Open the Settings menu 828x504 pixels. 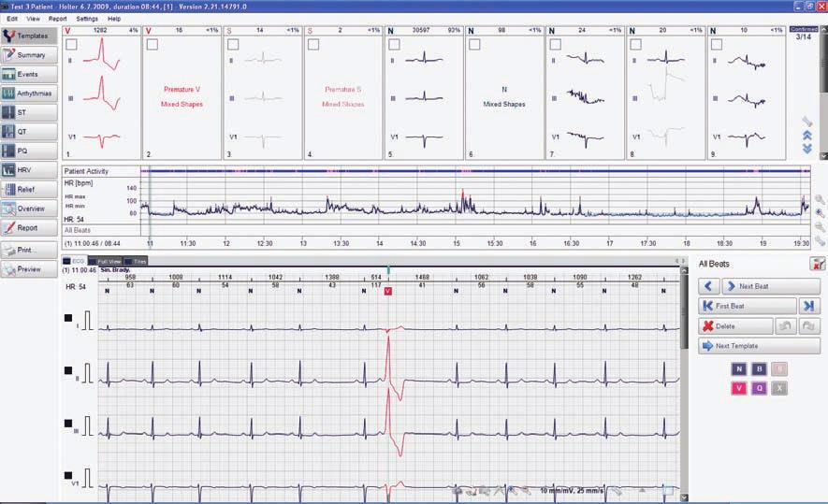[x=87, y=19]
